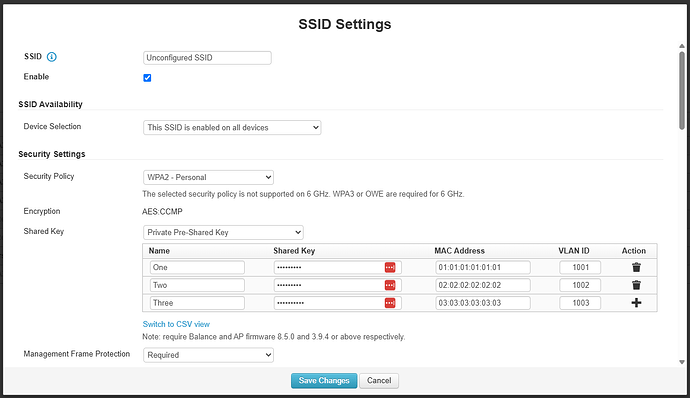Click the scrollbar up arrow

682,46
